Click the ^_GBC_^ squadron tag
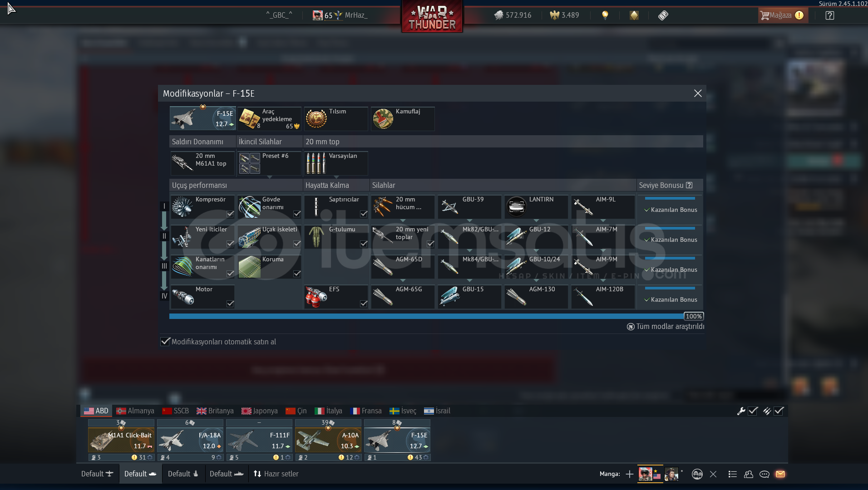This screenshot has width=868, height=490. pyautogui.click(x=279, y=15)
